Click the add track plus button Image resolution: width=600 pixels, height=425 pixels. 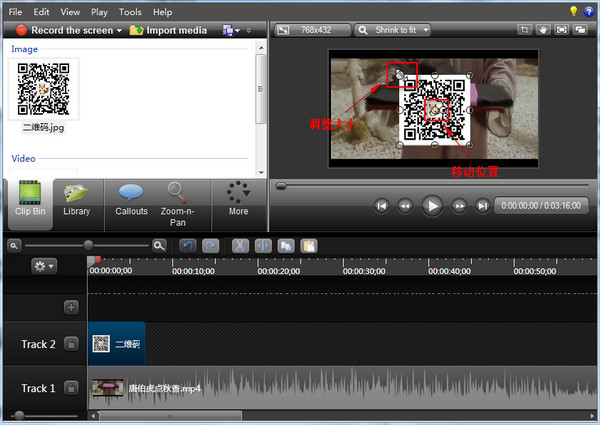pyautogui.click(x=71, y=307)
